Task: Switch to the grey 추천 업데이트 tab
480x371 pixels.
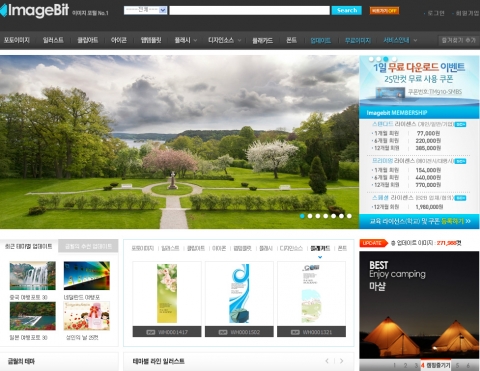Action: pos(88,246)
